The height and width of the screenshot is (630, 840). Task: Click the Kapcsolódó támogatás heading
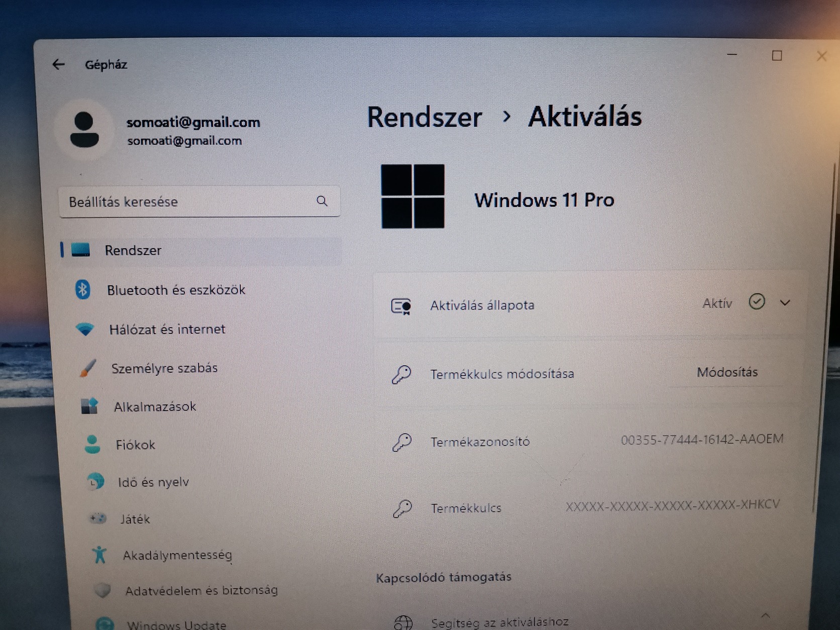444,577
